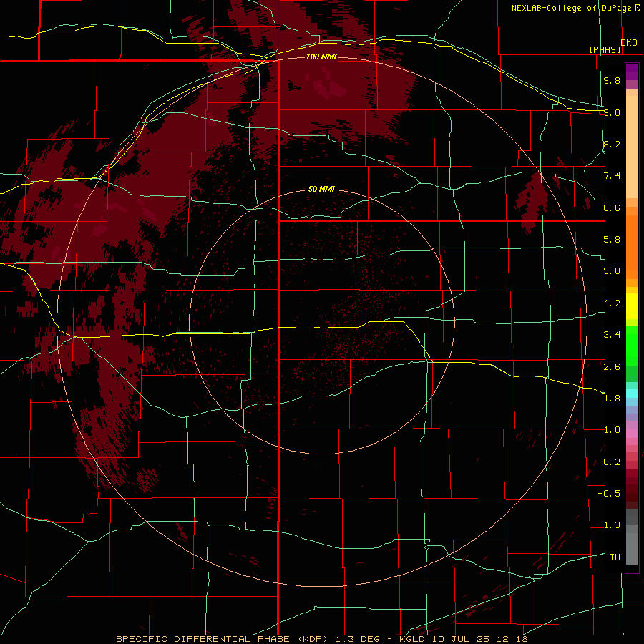Viewport: 644px width, 644px height.
Task: Click the 9.0 value on the color scale
Action: tap(612, 112)
